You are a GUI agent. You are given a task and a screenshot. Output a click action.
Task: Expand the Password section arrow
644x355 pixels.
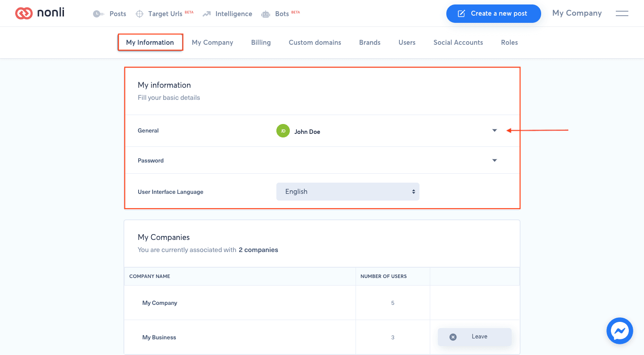click(x=495, y=160)
